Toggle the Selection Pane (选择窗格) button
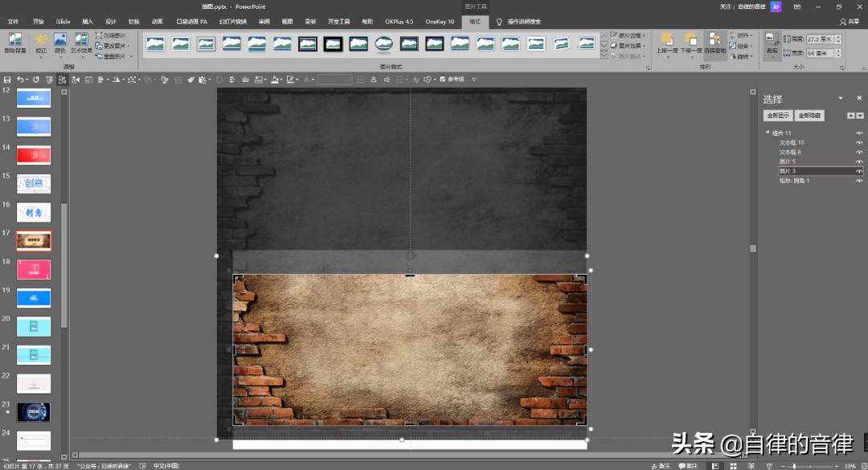Screen dimensions: 868x470 715,40
